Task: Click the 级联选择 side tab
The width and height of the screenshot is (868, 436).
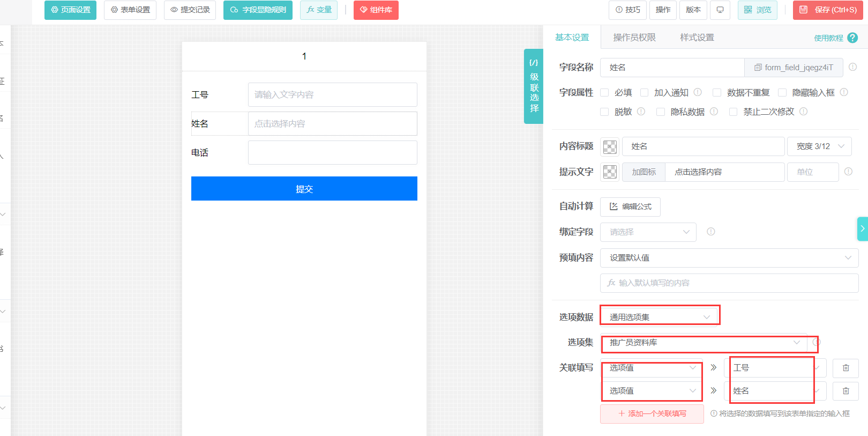Action: click(x=534, y=86)
